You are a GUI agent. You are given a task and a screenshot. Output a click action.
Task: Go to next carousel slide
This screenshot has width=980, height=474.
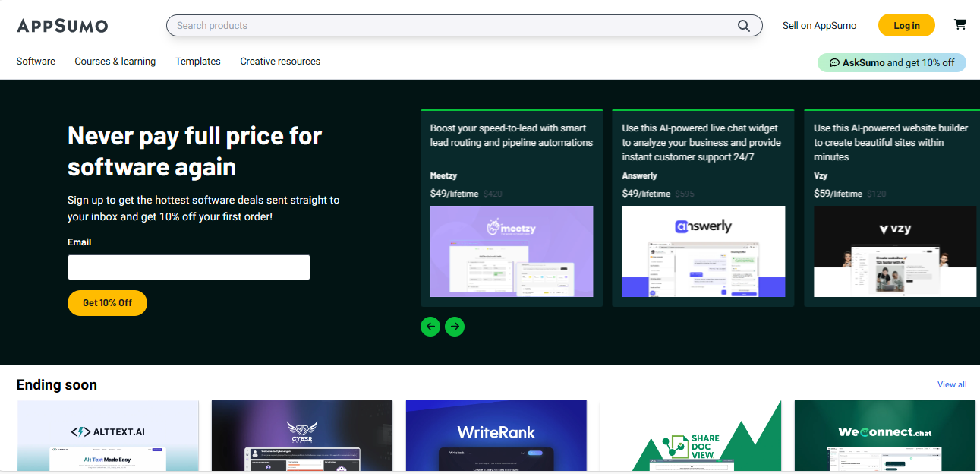(x=455, y=327)
